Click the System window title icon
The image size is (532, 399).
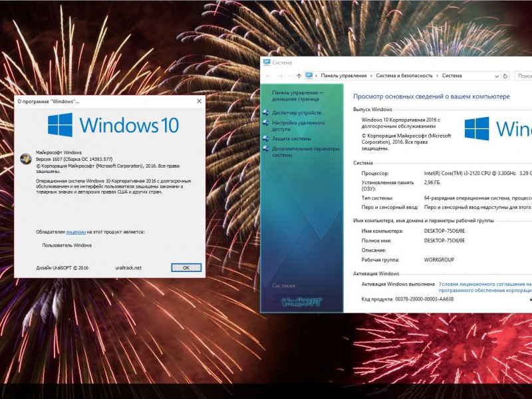pyautogui.click(x=267, y=63)
